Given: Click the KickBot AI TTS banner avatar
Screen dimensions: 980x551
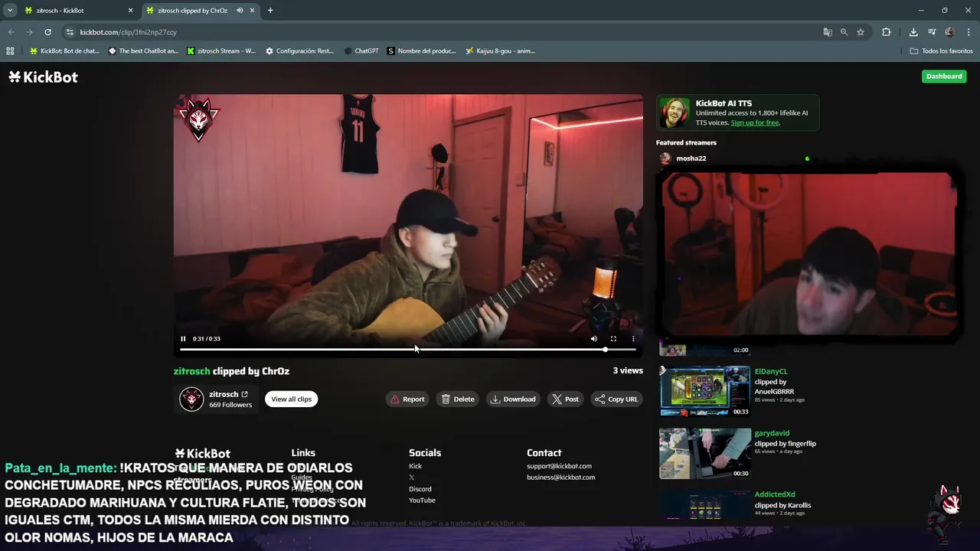Looking at the screenshot, I should [675, 112].
